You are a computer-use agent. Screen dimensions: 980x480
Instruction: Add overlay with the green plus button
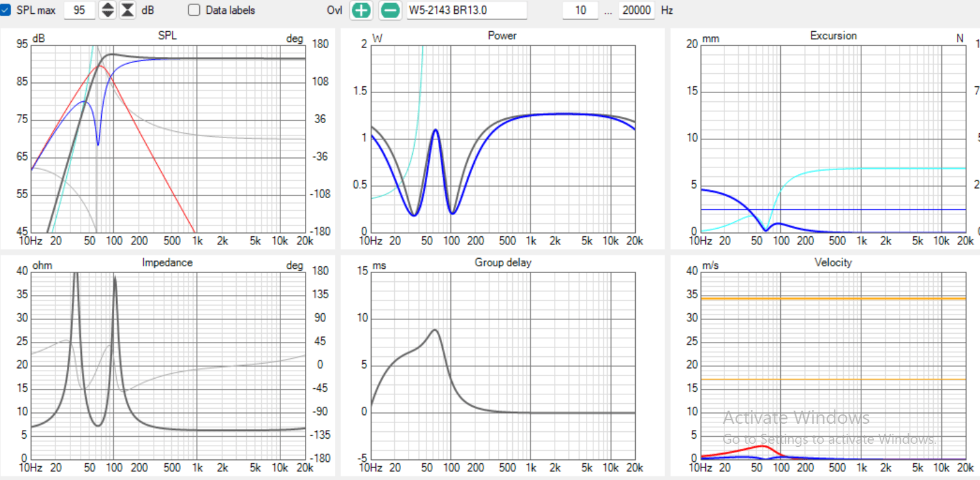tap(361, 10)
